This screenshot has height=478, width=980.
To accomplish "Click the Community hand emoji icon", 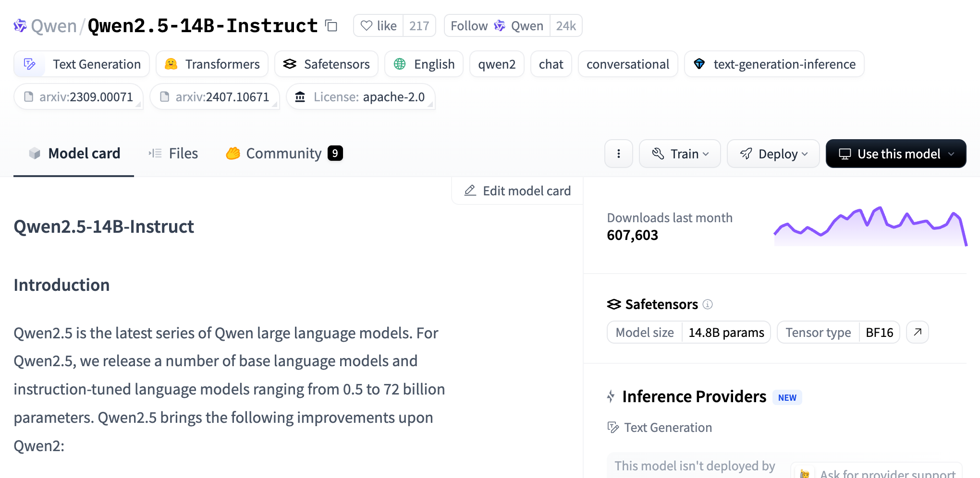I will (233, 153).
